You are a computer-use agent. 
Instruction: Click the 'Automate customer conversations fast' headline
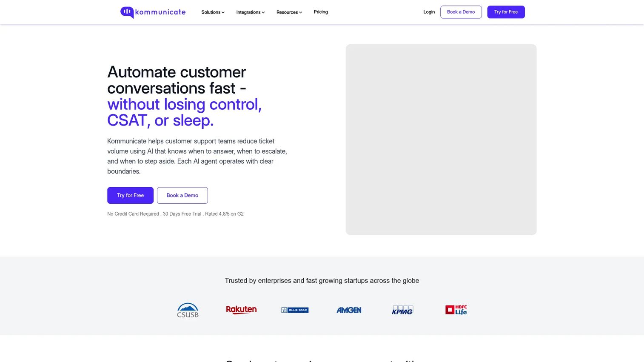177,80
